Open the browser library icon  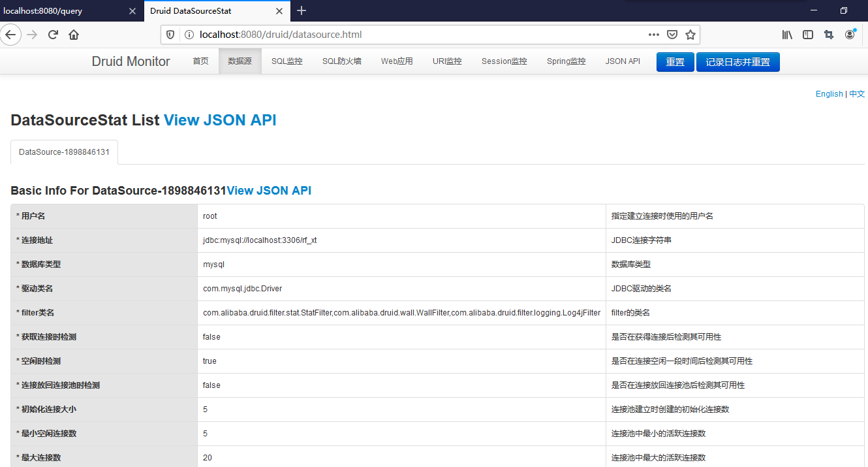coord(787,35)
